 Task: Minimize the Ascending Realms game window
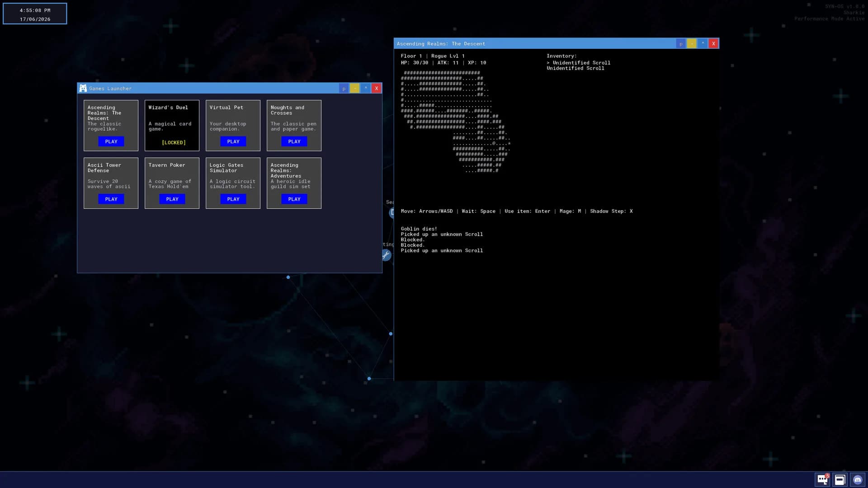point(692,43)
